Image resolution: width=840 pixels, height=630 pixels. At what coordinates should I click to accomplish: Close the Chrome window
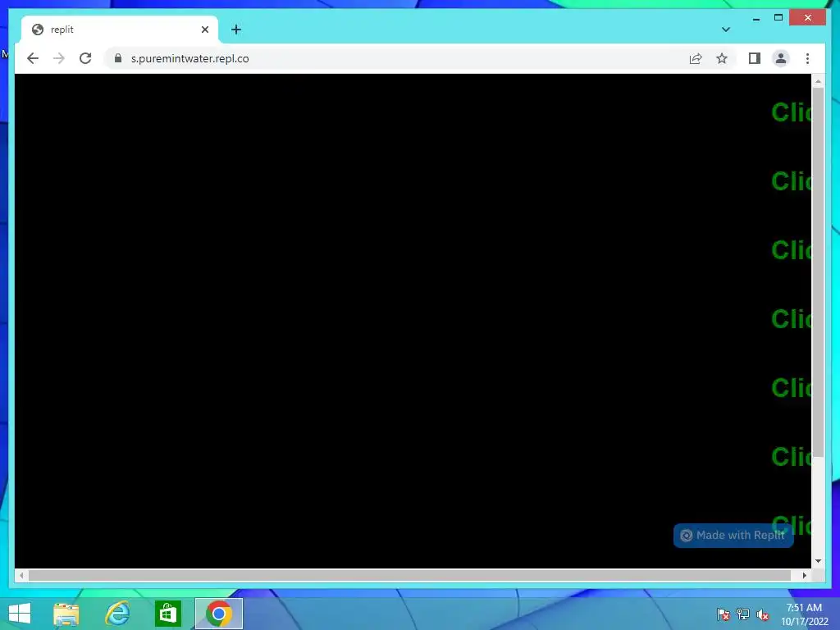point(808,18)
